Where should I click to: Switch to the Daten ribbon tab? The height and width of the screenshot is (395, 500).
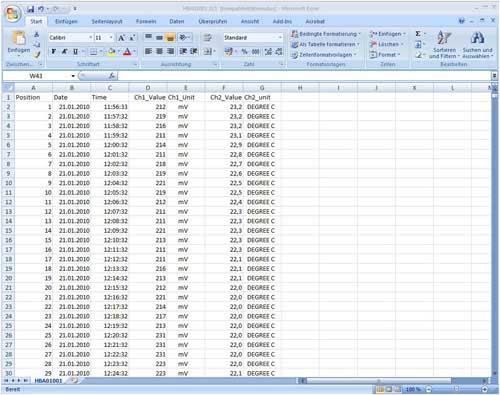click(176, 21)
